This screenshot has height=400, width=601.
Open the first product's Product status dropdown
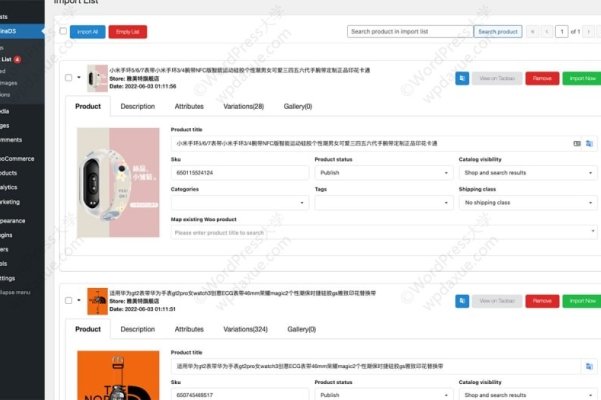pyautogui.click(x=384, y=173)
